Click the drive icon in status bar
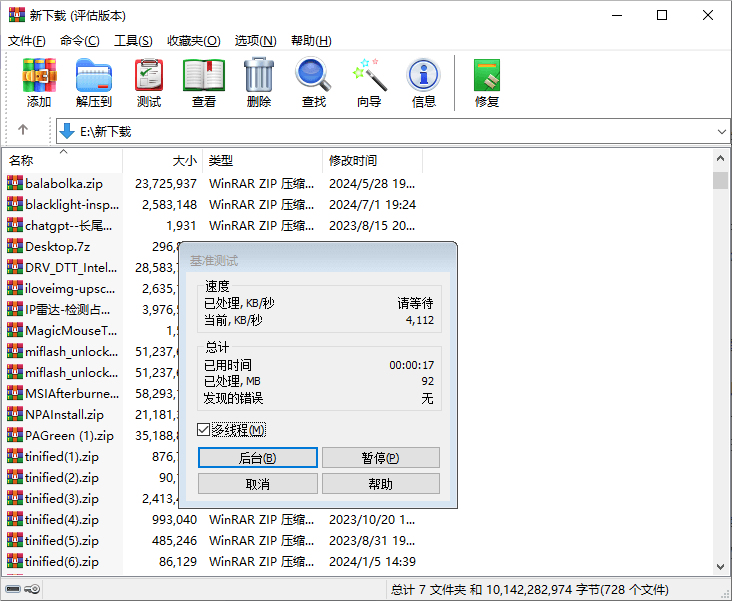Viewport: 732px width, 601px height. (13, 589)
